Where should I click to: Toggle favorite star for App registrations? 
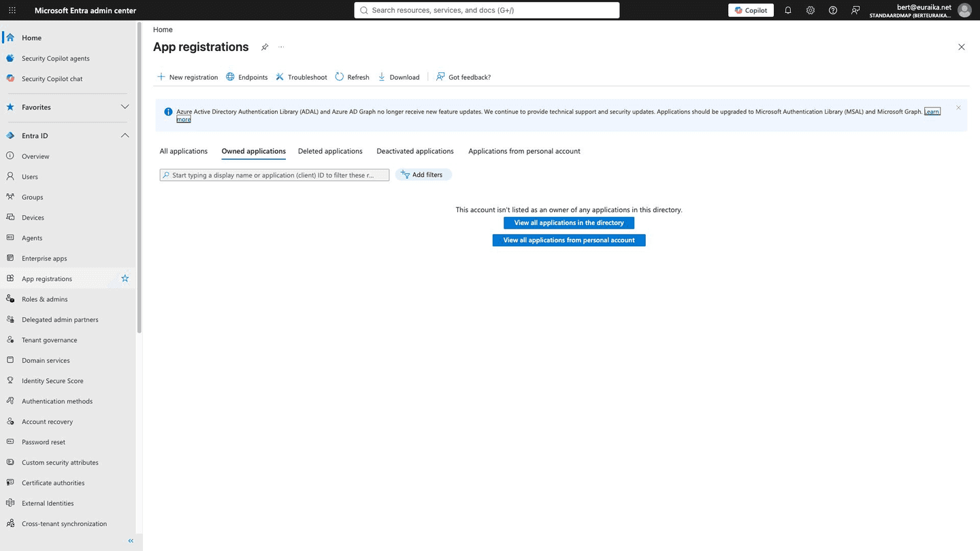point(125,279)
